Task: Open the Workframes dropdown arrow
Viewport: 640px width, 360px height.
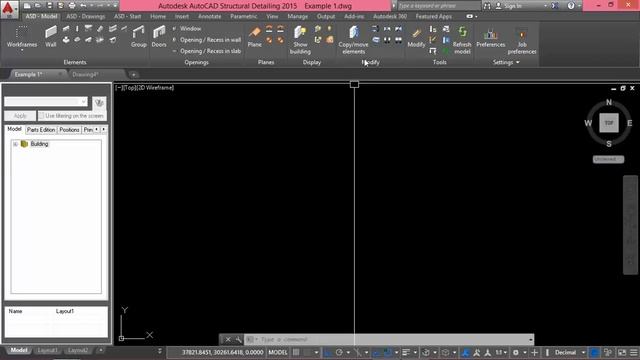Action: (22, 51)
